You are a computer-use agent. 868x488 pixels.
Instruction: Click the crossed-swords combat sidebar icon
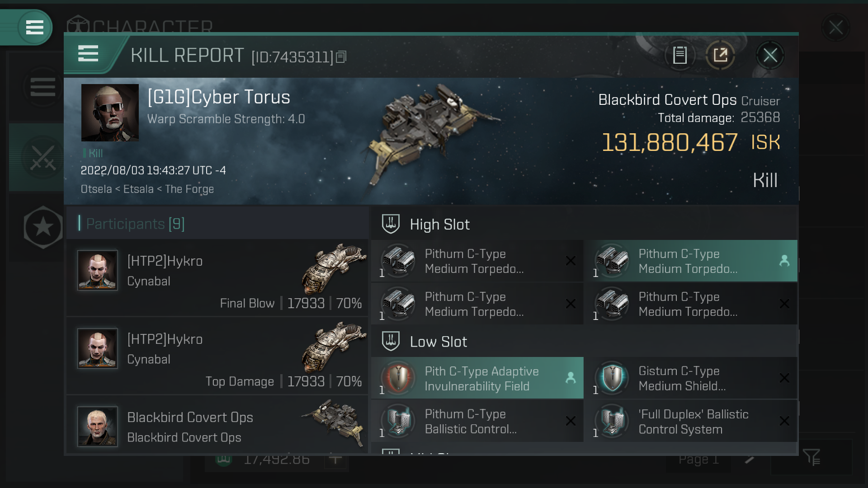pos(42,159)
